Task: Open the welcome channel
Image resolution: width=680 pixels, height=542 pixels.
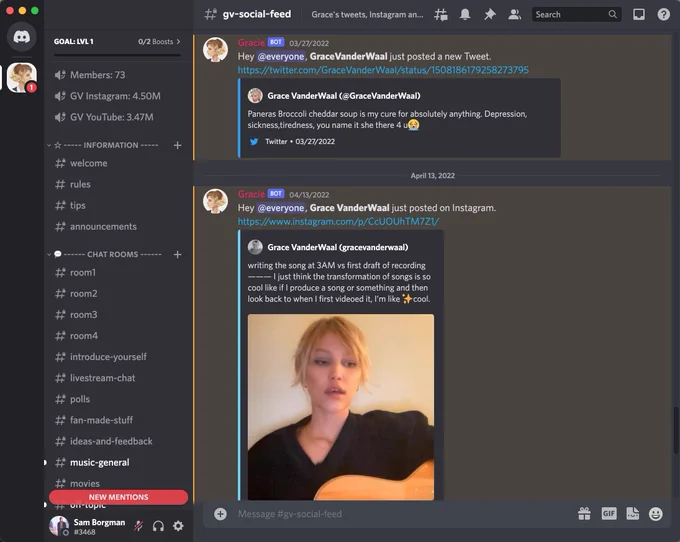Action: 117,163
